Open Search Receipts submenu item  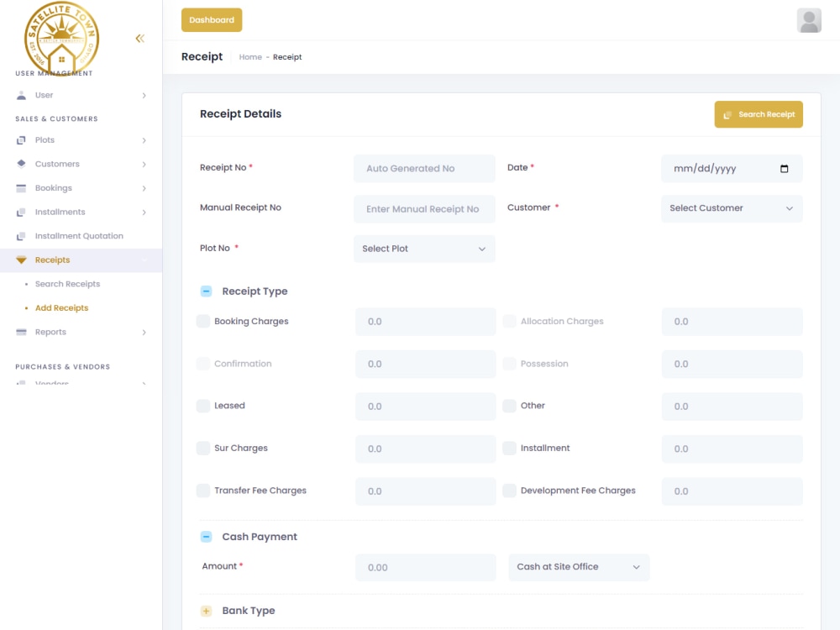(67, 284)
